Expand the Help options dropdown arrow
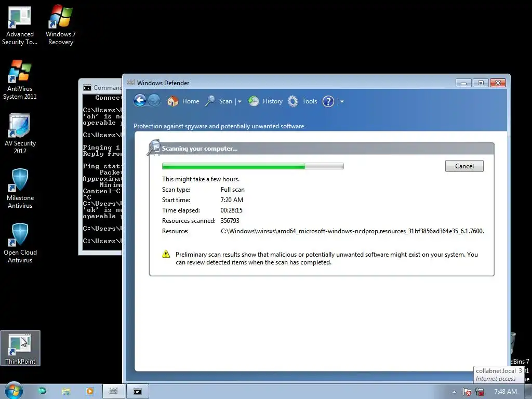Image resolution: width=532 pixels, height=399 pixels. (342, 101)
